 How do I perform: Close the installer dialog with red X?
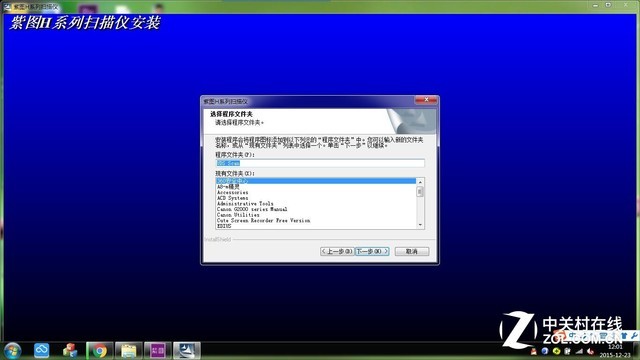click(426, 100)
